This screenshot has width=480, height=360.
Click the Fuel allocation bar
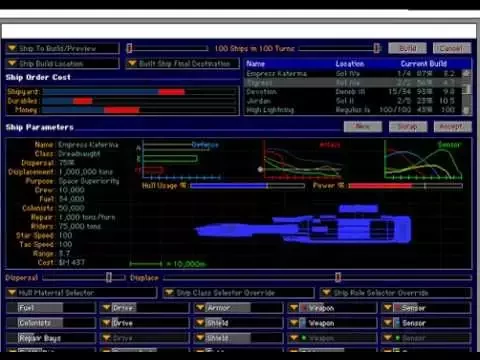point(51,308)
